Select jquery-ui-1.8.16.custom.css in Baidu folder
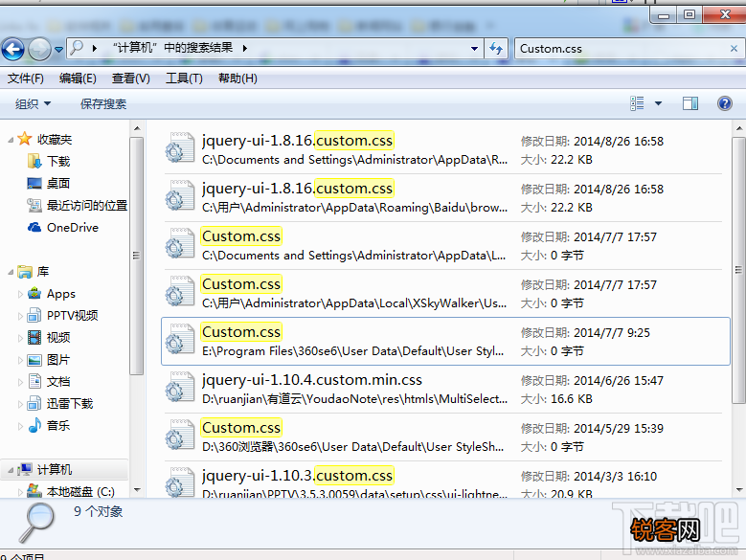 (x=444, y=198)
